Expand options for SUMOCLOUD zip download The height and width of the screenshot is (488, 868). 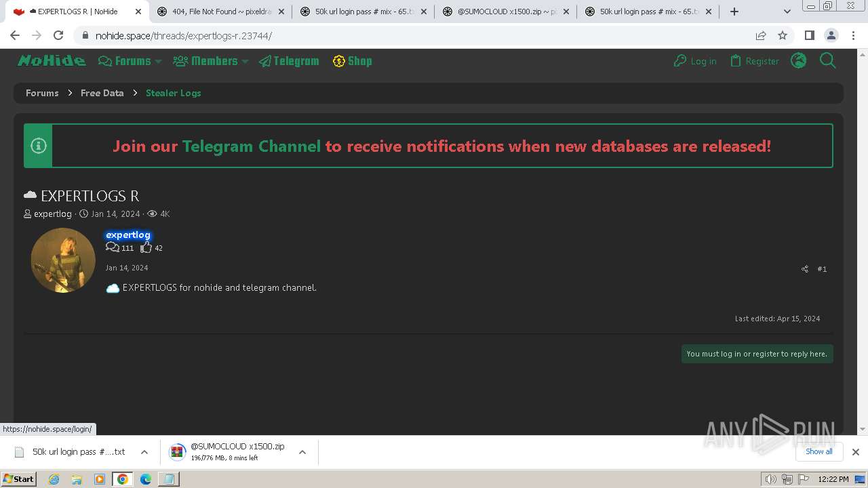point(302,452)
